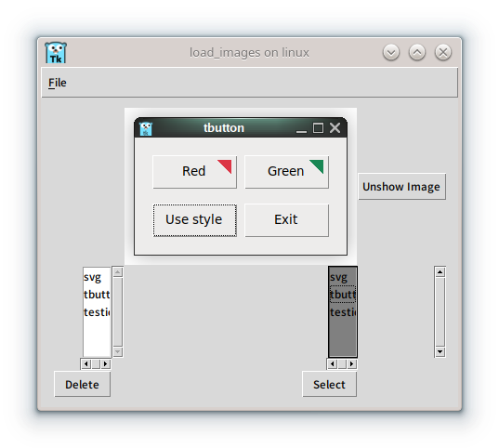Click far-right scrollbar up arrow
The image size is (499, 448).
point(440,272)
